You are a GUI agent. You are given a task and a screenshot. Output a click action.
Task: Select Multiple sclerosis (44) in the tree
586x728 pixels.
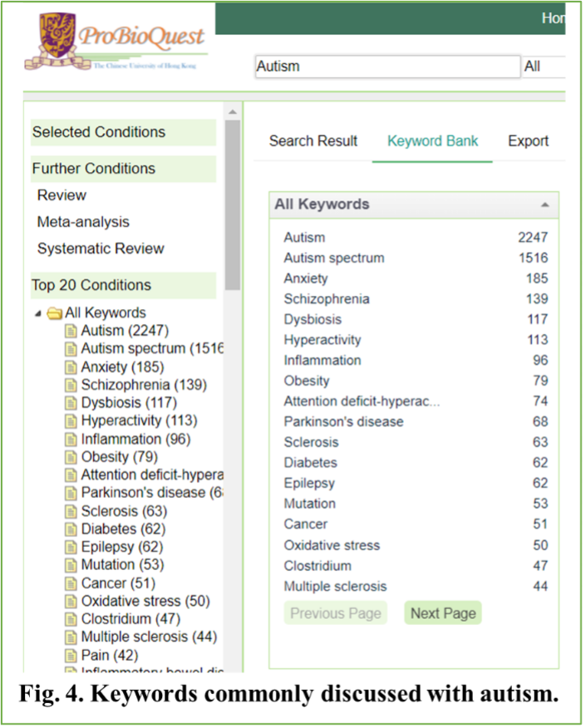tap(148, 637)
